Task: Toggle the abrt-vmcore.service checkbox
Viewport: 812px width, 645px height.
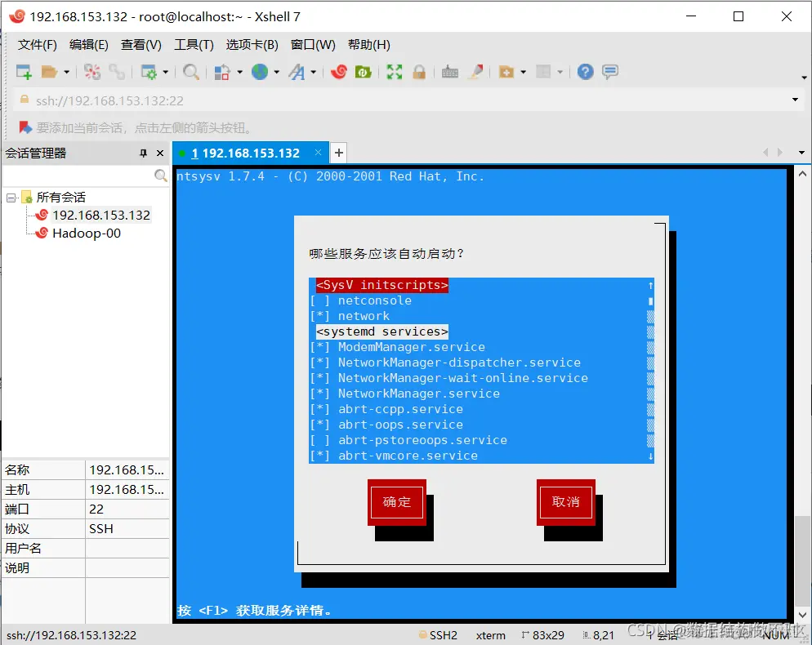Action: (319, 456)
